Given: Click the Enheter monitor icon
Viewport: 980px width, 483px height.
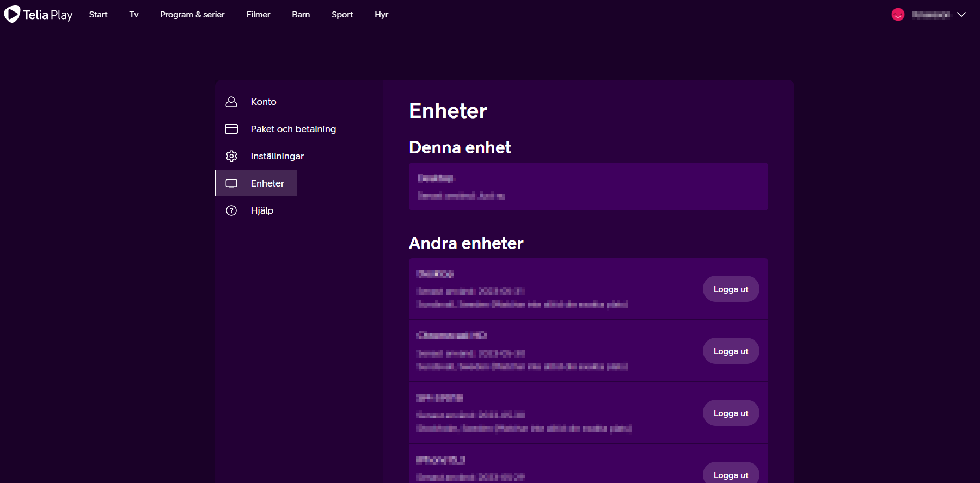Looking at the screenshot, I should [231, 183].
